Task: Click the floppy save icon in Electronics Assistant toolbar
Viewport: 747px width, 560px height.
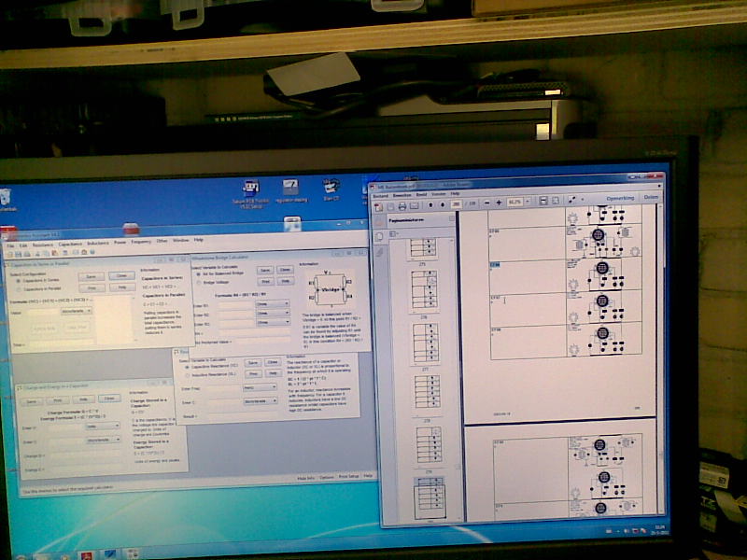Action: 18,254
